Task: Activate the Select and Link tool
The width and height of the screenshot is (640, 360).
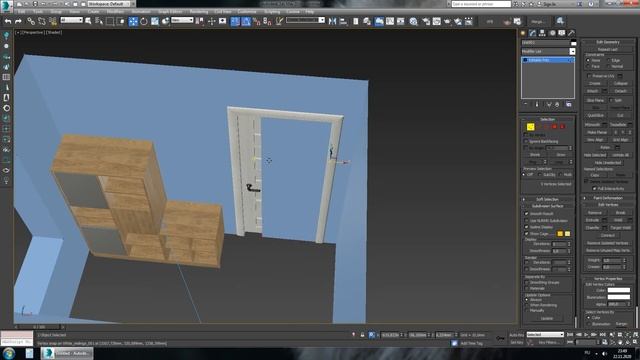Action: coord(31,21)
